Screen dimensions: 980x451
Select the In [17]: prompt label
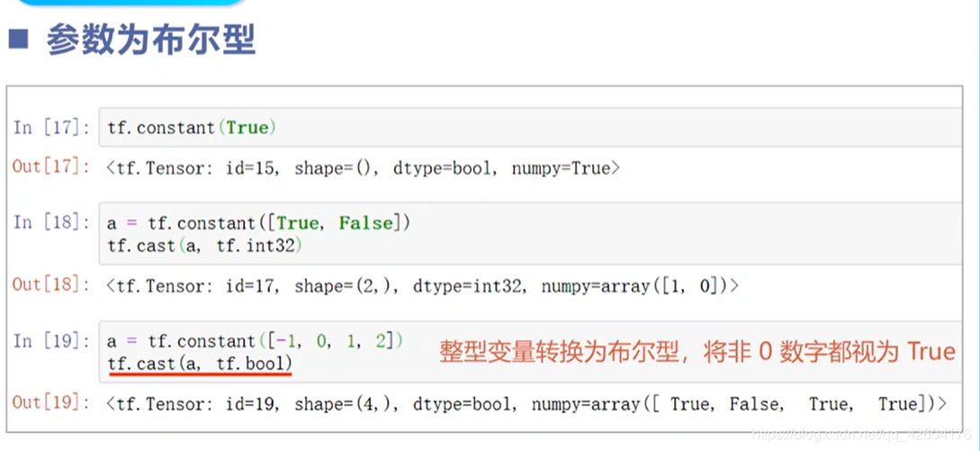tap(51, 128)
